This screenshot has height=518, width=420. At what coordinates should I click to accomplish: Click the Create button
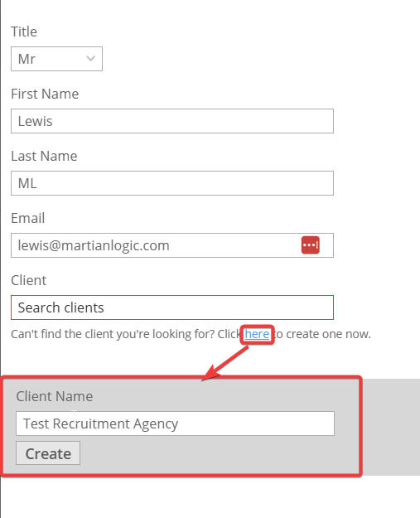click(48, 453)
